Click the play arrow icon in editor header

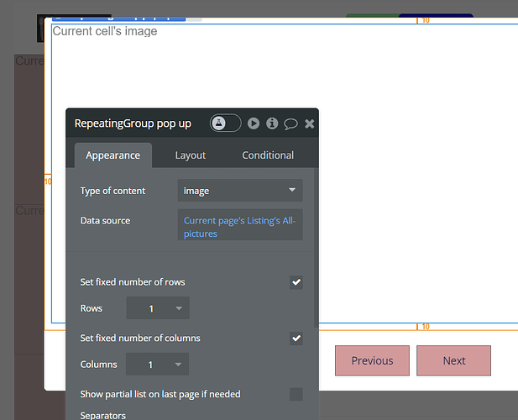pos(254,123)
